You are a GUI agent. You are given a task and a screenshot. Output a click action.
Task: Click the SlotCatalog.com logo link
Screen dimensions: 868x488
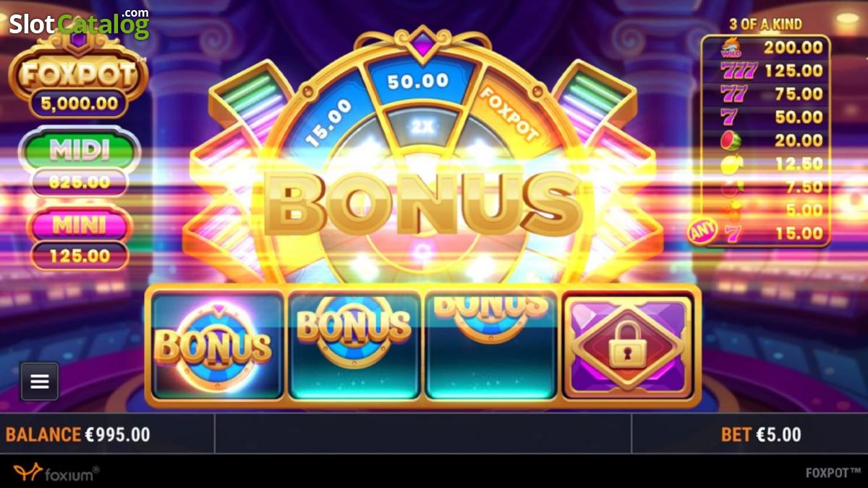(x=80, y=24)
